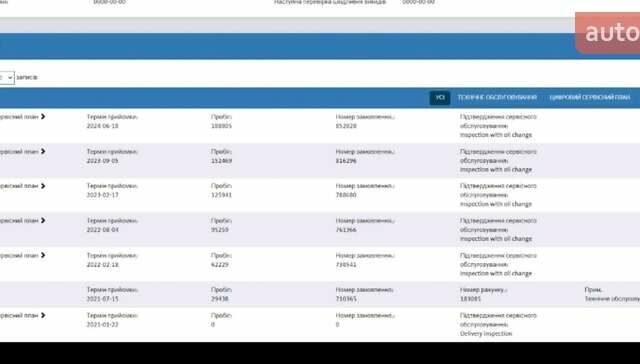Click the mileage value in 2021-07-15 row
Image resolution: width=640 pixels, height=364 pixels.
(220, 299)
